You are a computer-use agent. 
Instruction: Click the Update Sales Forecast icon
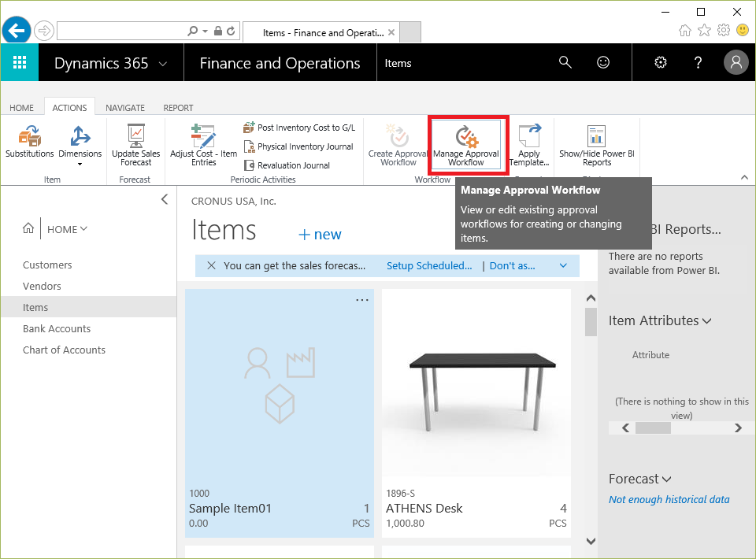point(135,143)
